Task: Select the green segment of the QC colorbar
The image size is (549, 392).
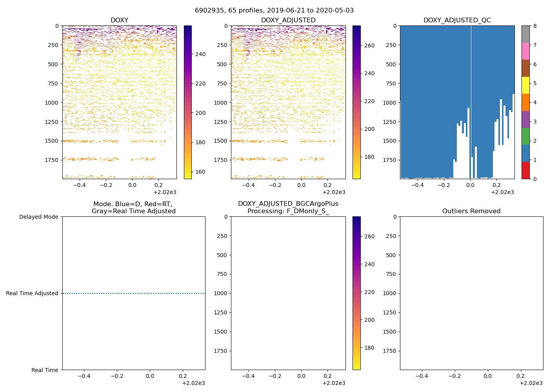Action: [x=525, y=136]
